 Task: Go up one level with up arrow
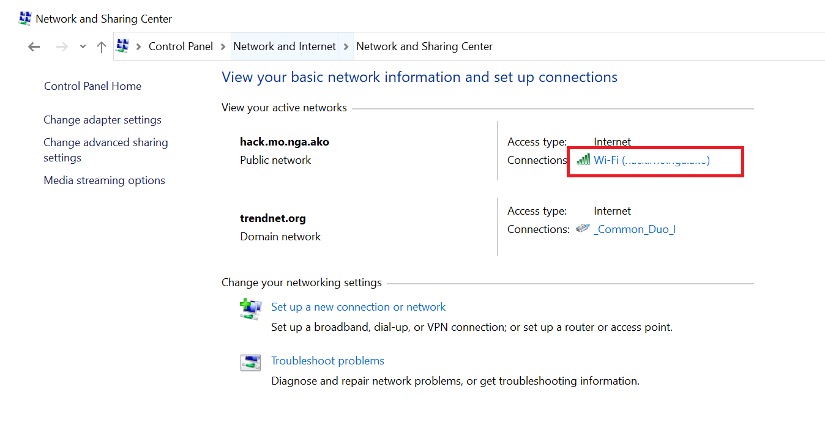pos(101,47)
